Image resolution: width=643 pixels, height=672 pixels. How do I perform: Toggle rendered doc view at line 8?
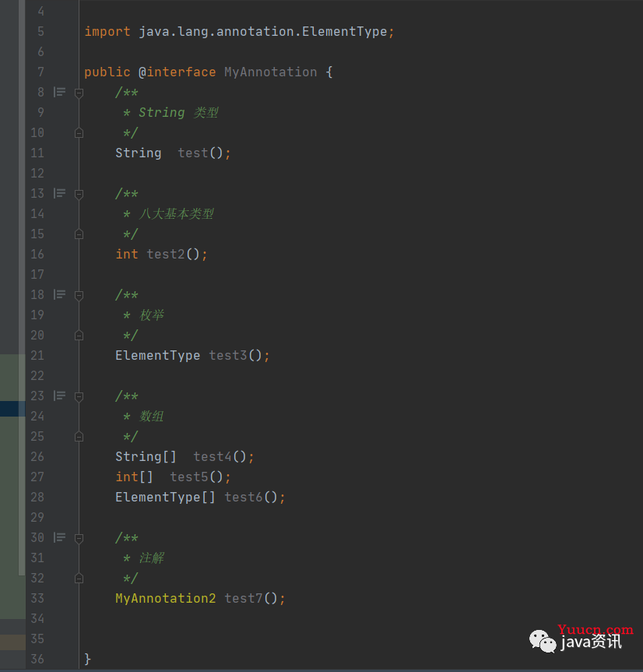[x=59, y=92]
